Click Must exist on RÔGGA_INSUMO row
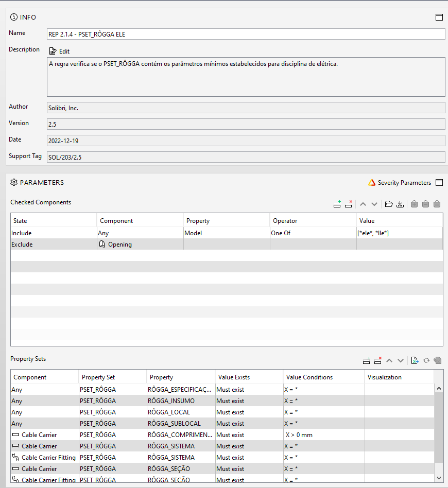448x488 pixels. [249, 401]
